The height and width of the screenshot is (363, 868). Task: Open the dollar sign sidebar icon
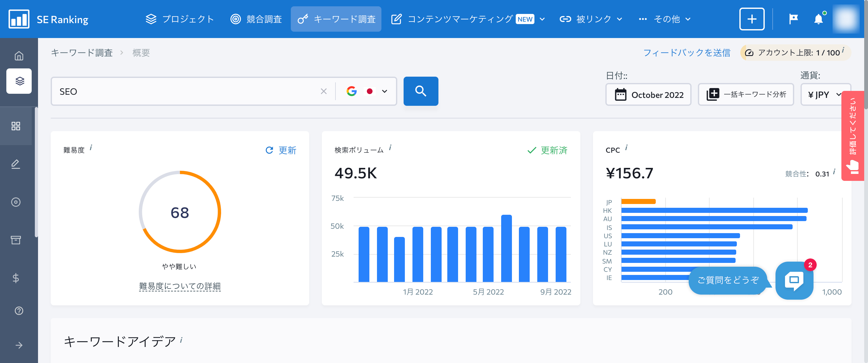pyautogui.click(x=16, y=278)
